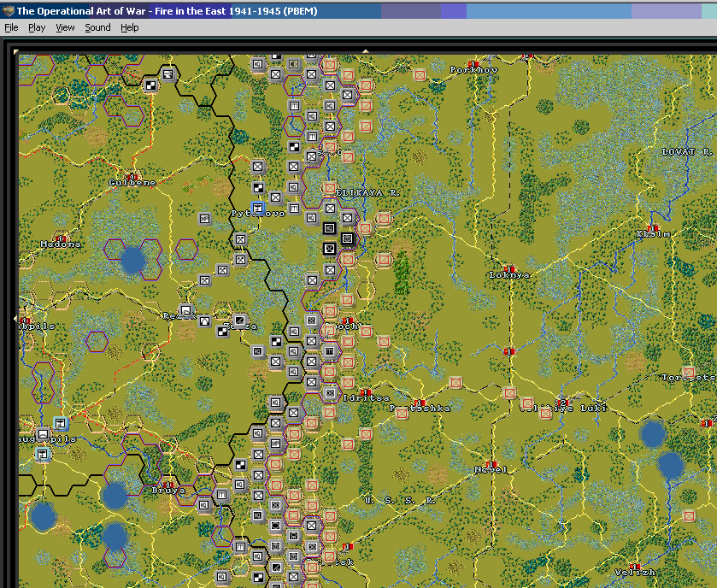Click the Porkhov city label
This screenshot has height=588, width=717.
(x=473, y=70)
